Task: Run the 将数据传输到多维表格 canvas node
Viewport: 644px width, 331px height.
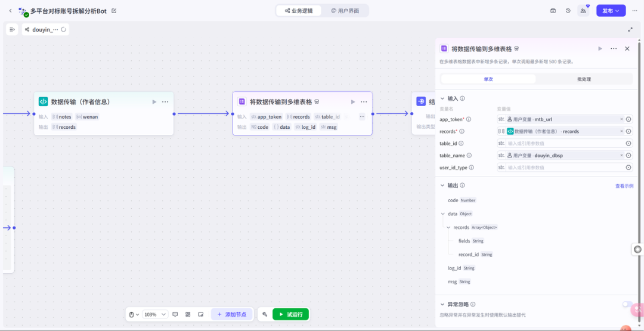Action: [x=353, y=102]
